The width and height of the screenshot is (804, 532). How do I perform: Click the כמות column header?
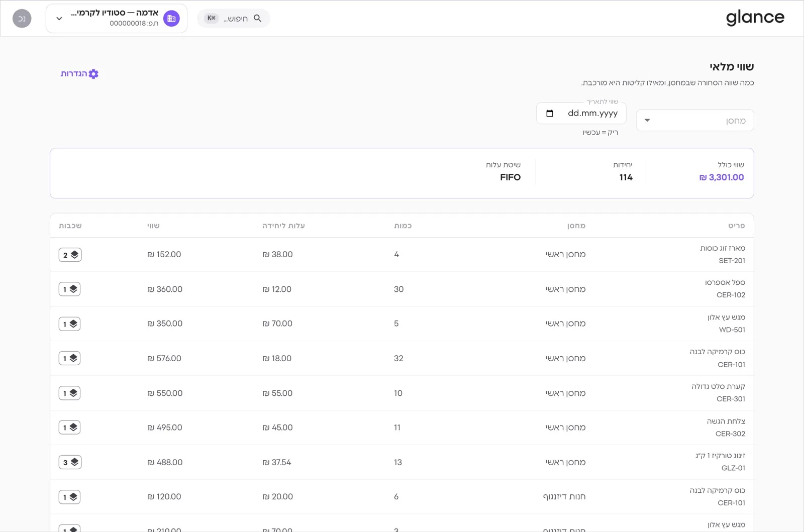click(403, 226)
